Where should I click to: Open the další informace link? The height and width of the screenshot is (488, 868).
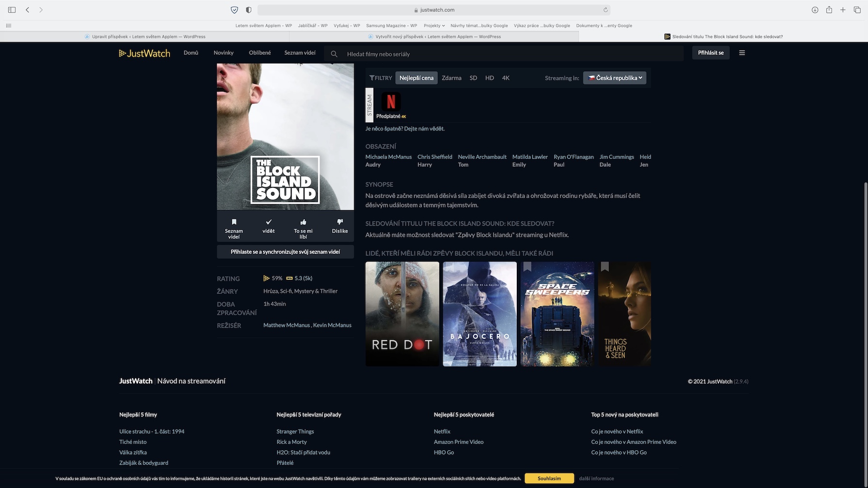click(596, 478)
